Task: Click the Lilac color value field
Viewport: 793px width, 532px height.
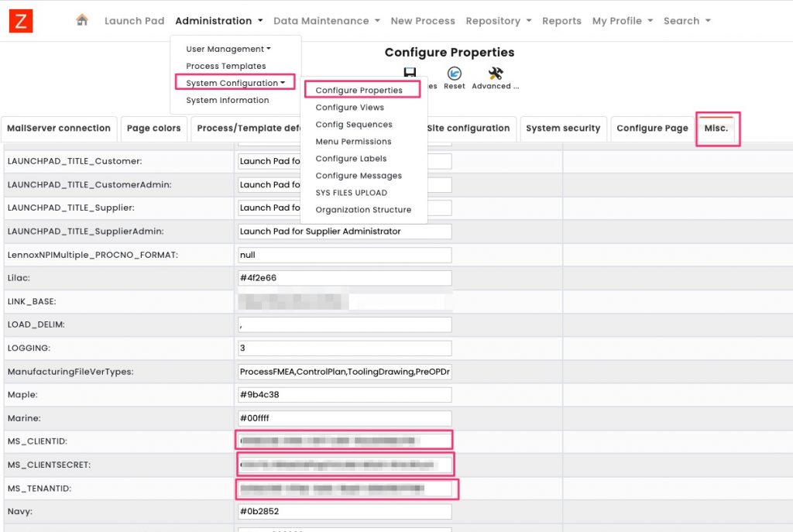Action: coord(345,278)
